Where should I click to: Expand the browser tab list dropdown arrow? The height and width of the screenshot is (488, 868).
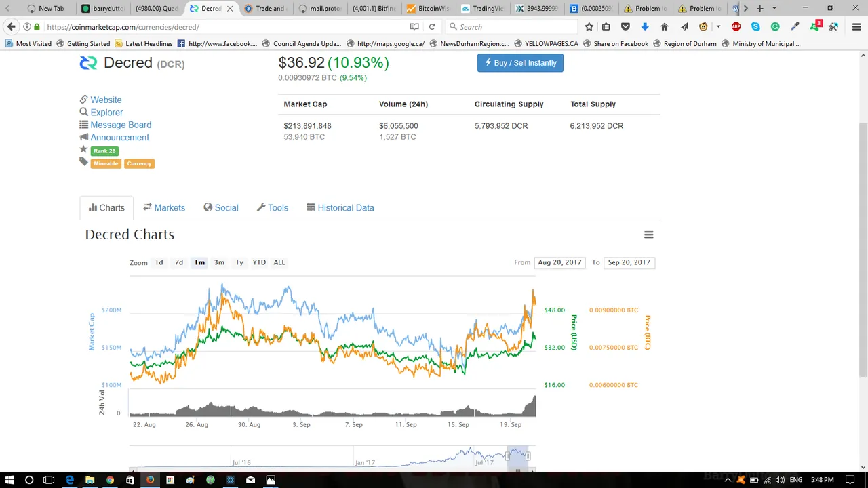774,9
